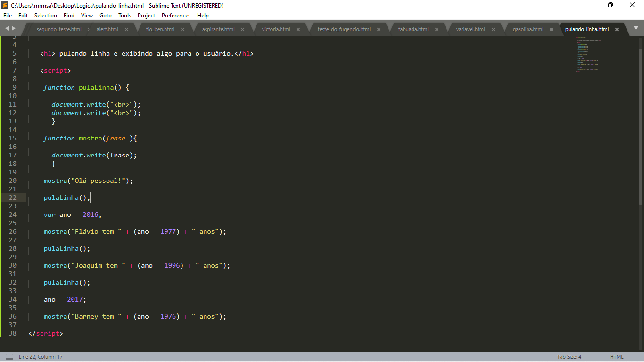This screenshot has width=644, height=362.
Task: Change Tab Size: 4 in status bar
Action: click(x=569, y=357)
